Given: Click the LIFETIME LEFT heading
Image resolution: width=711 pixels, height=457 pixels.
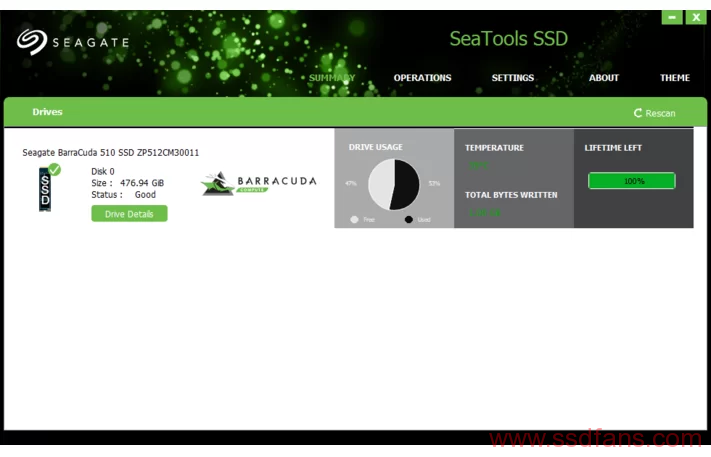Looking at the screenshot, I should (x=613, y=148).
